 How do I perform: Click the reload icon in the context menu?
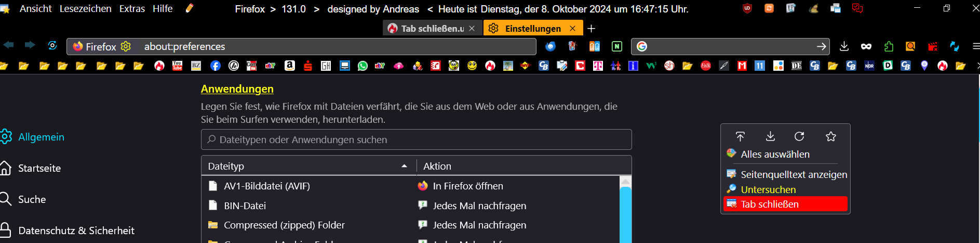pos(799,136)
